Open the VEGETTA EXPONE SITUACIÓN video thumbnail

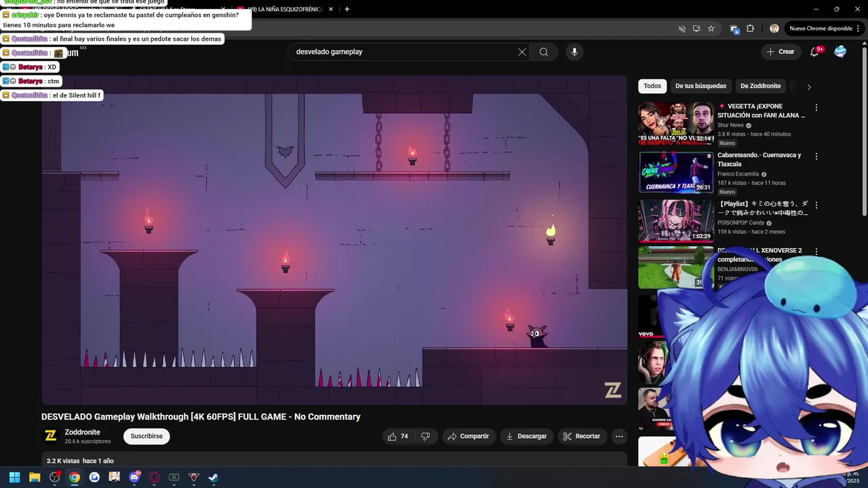pos(675,123)
